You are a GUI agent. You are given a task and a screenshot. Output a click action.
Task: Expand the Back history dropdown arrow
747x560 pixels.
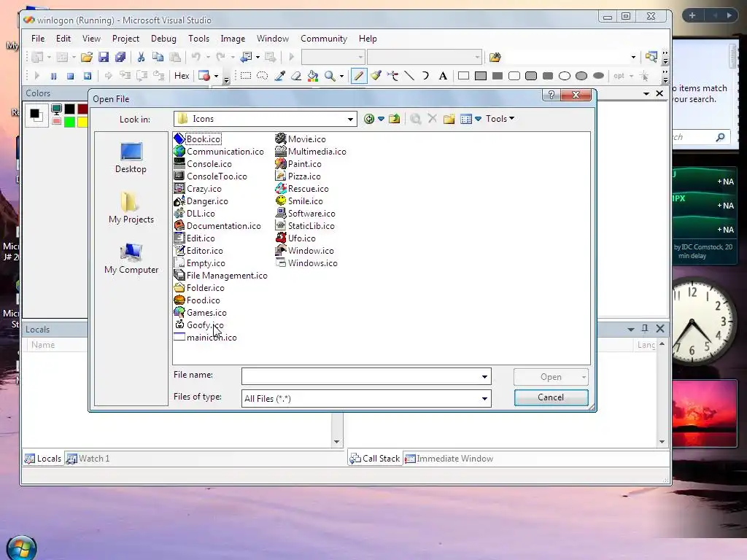381,119
